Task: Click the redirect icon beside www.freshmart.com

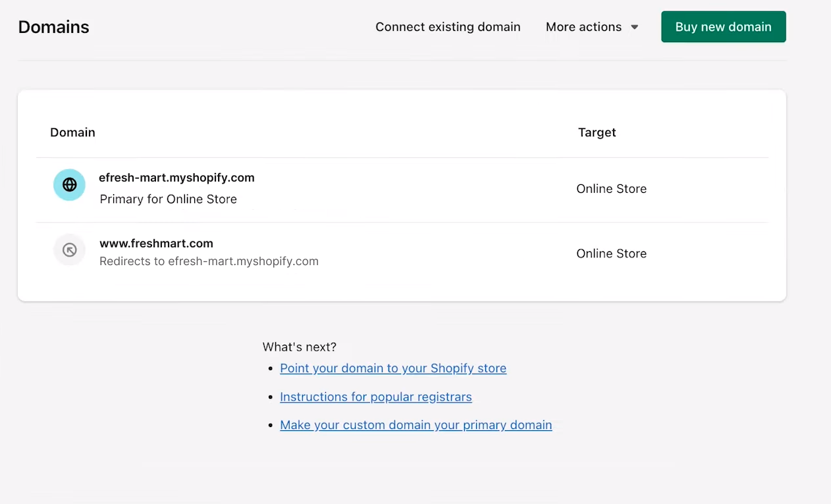Action: coord(69,250)
